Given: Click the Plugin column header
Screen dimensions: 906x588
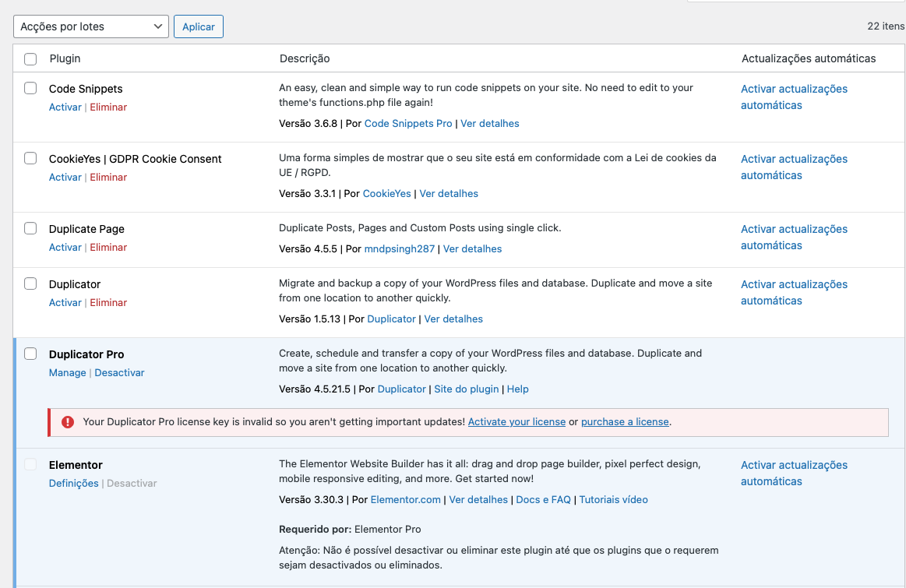Looking at the screenshot, I should pos(65,58).
